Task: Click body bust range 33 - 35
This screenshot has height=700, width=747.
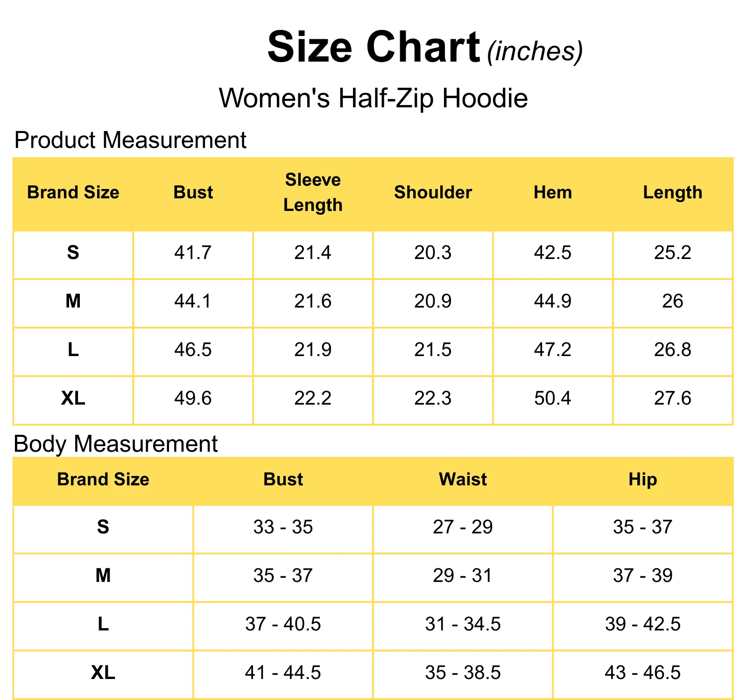Action: click(x=283, y=527)
